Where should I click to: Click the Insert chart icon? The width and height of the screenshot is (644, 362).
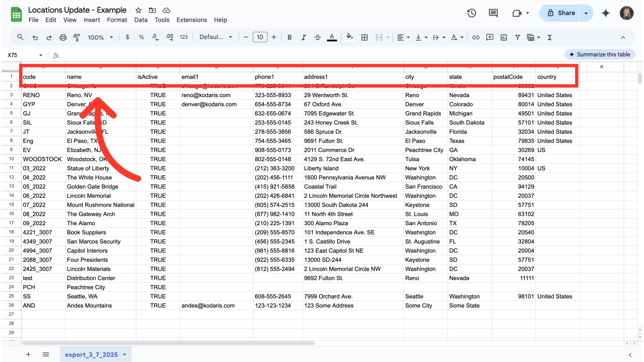point(503,38)
